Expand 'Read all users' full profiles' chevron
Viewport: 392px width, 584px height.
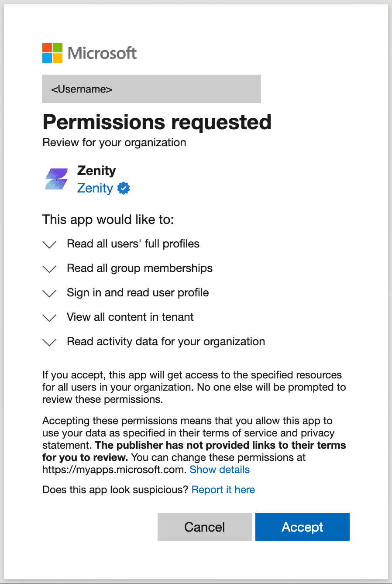click(x=50, y=244)
